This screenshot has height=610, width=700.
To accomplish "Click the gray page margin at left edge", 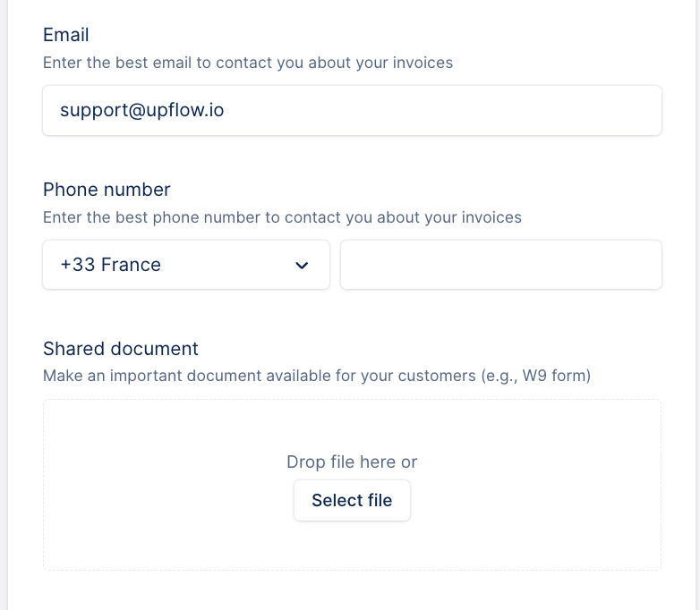I will (x=4, y=304).
